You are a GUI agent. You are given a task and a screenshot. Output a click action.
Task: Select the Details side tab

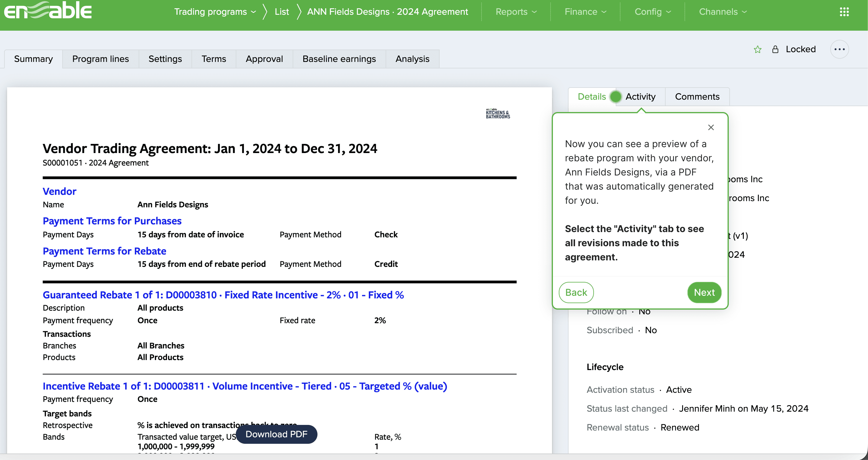[592, 97]
